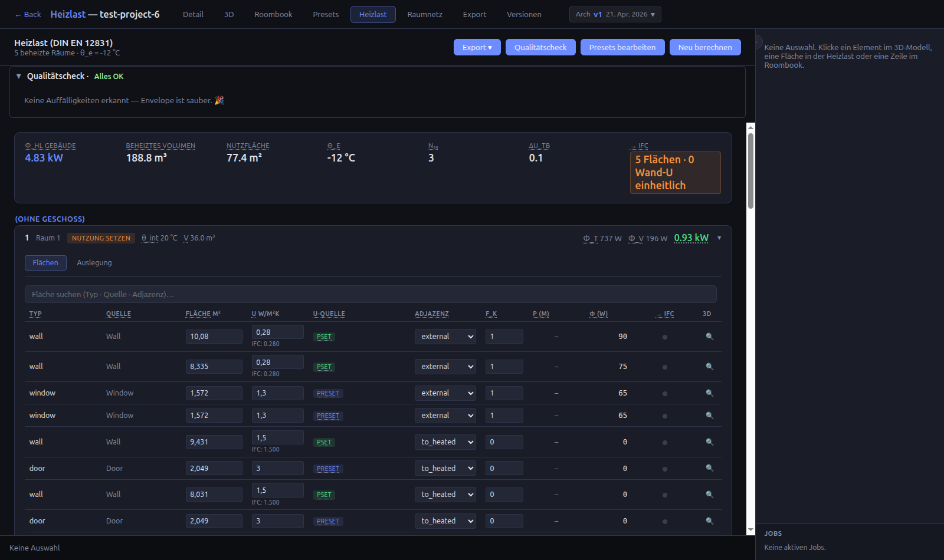The width and height of the screenshot is (944, 560).
Task: Collapse Raum 1 with its arrow beside 0.93 kW
Action: click(719, 238)
